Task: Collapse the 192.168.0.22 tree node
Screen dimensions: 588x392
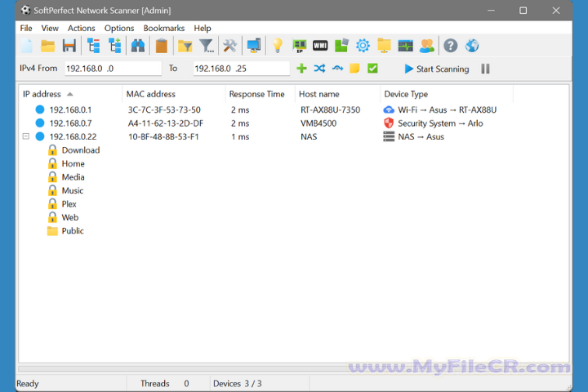Action: coord(26,136)
